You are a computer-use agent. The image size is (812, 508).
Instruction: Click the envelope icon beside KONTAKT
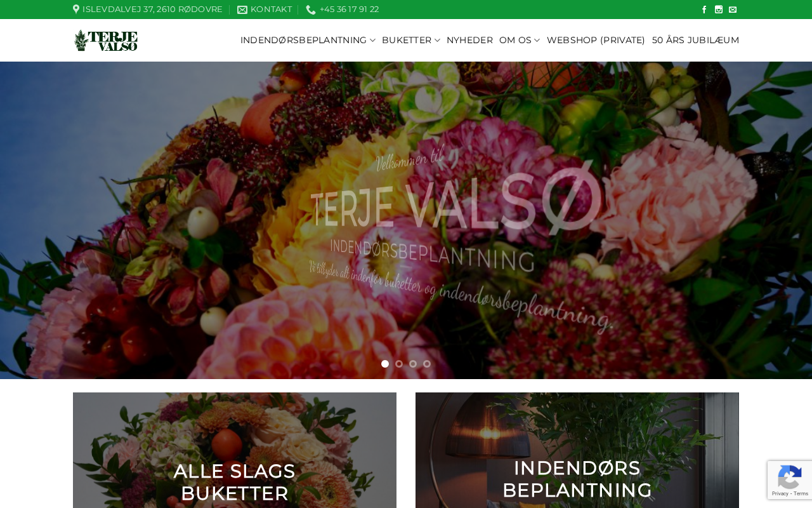[242, 10]
